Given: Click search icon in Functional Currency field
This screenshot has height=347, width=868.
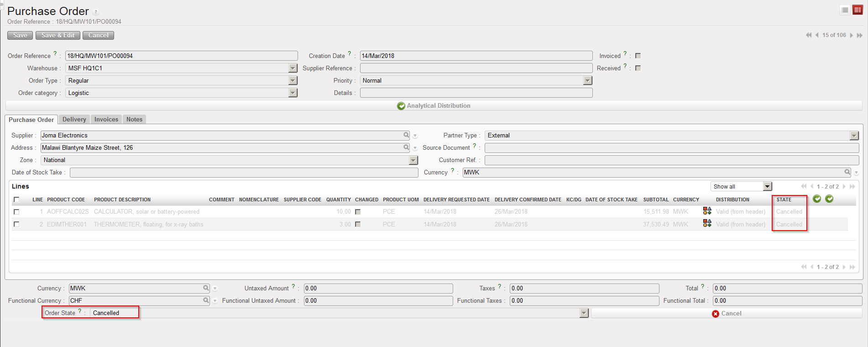Looking at the screenshot, I should tap(206, 300).
